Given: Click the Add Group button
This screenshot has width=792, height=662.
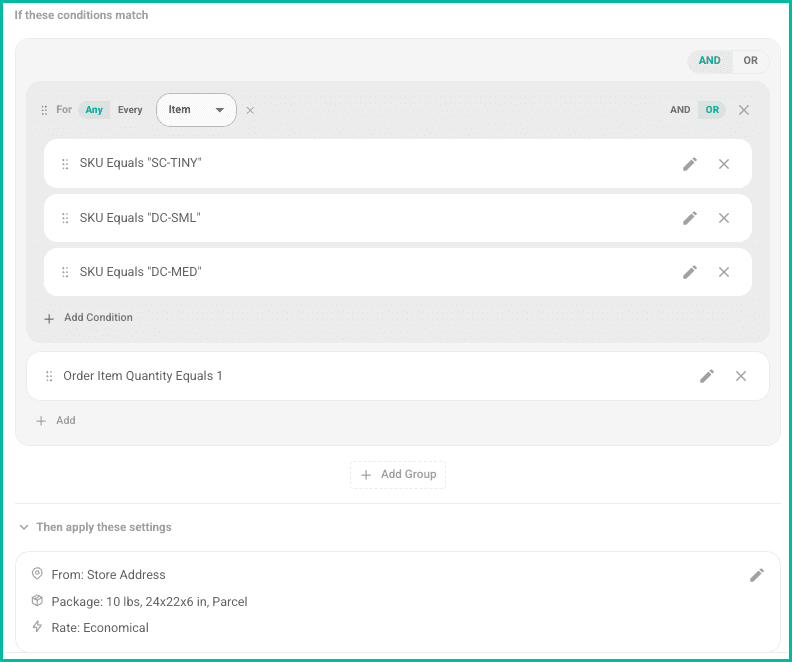Looking at the screenshot, I should pos(398,475).
